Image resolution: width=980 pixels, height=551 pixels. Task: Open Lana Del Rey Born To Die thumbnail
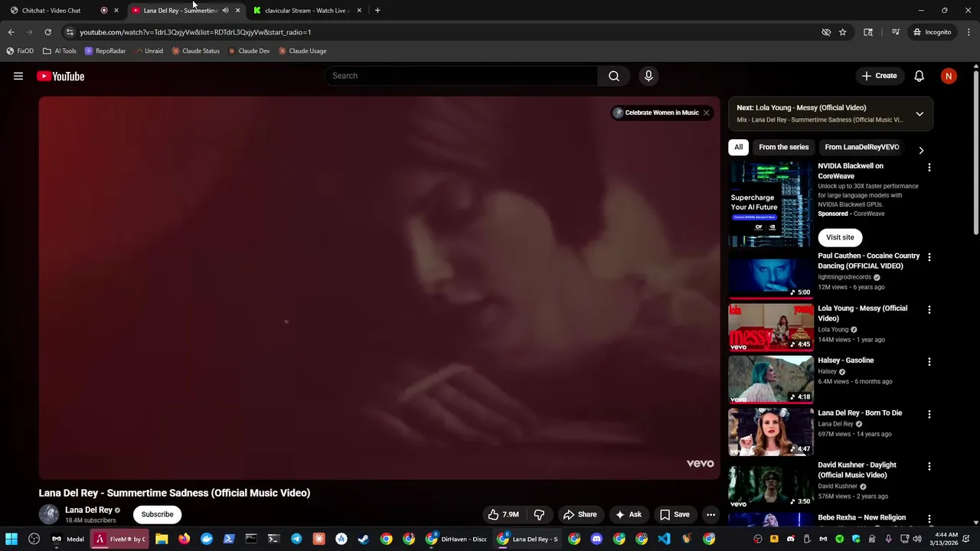[x=770, y=432]
